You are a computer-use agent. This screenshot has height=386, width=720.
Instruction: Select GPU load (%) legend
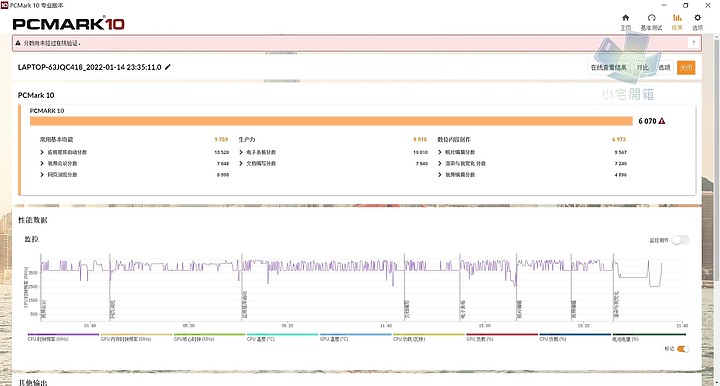pos(501,337)
